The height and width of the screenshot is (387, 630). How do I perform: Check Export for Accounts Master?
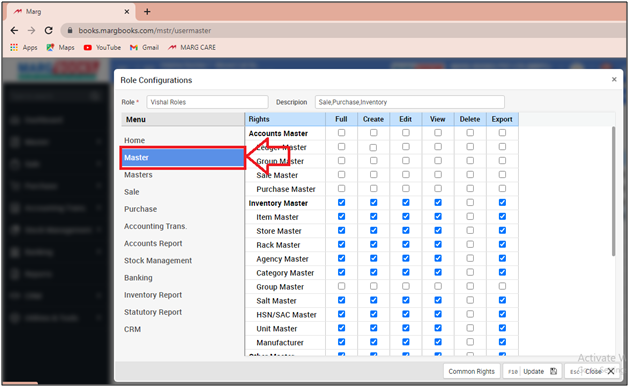point(502,133)
